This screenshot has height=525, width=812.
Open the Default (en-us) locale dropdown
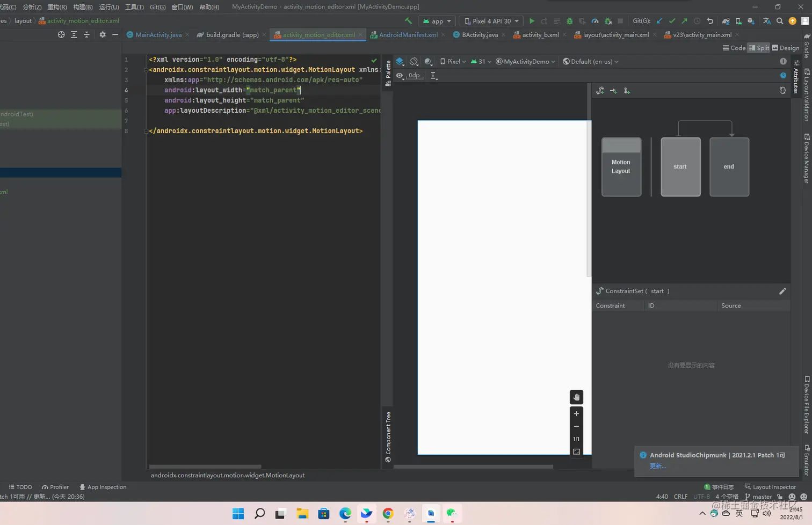591,61
